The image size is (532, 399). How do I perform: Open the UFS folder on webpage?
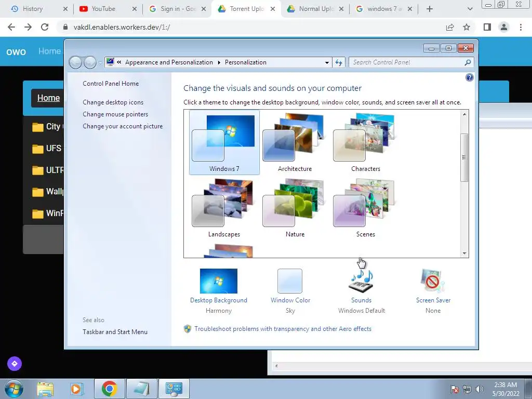(x=47, y=148)
